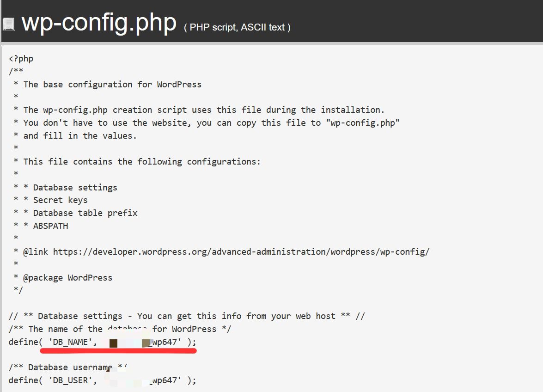
Task: Click the red underline beneath DB_NAME
Action: 118,351
